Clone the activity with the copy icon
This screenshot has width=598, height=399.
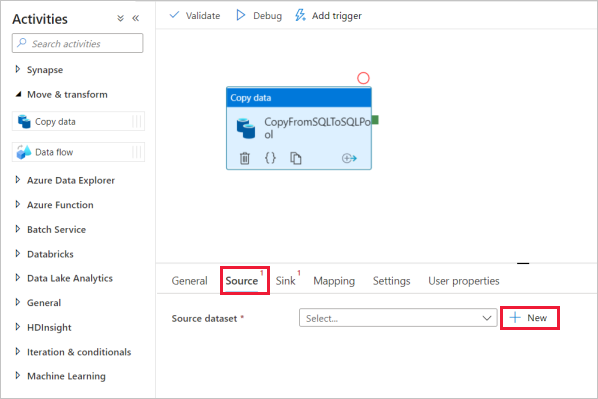tap(296, 158)
